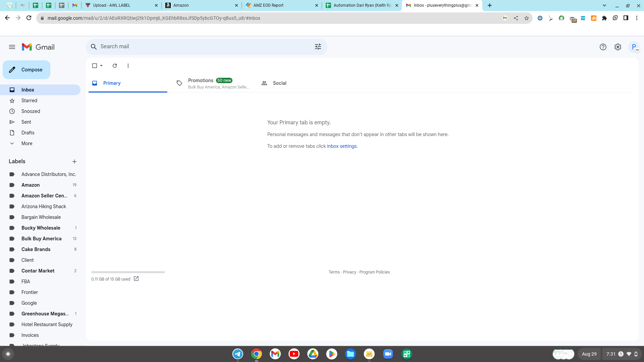The height and width of the screenshot is (362, 644).
Task: Open Chrome three-dot menu
Action: (x=637, y=18)
